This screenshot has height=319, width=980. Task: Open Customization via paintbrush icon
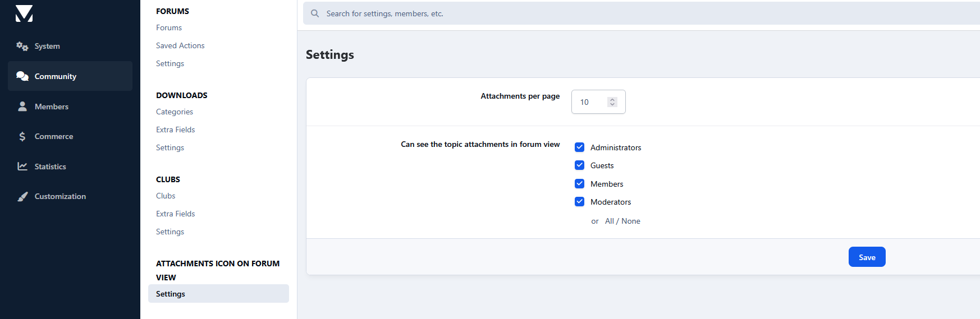click(22, 196)
